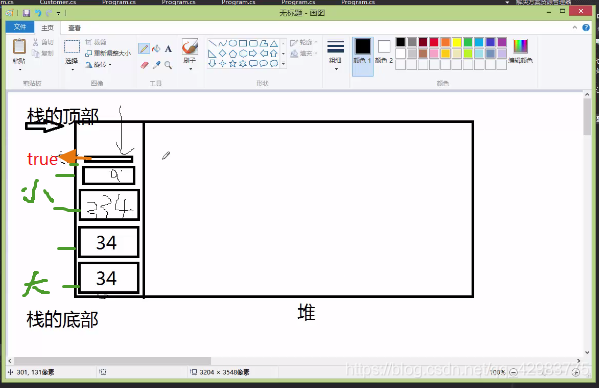Open the Paint Help icon
The height and width of the screenshot is (388, 599).
pos(586,27)
